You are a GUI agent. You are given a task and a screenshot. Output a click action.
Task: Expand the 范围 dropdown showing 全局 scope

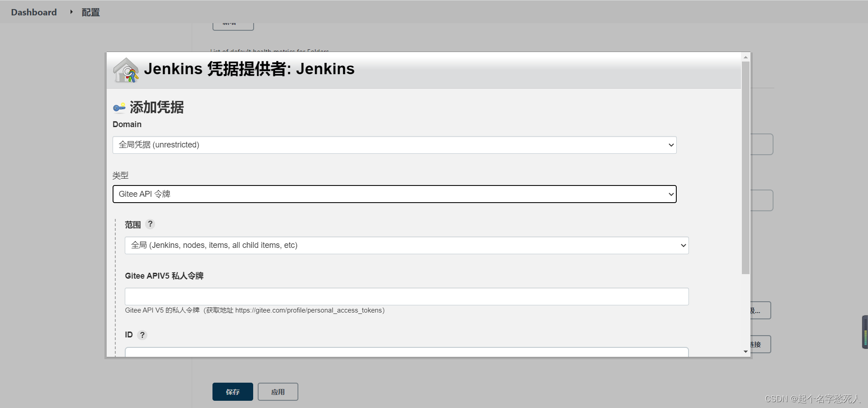pos(406,245)
